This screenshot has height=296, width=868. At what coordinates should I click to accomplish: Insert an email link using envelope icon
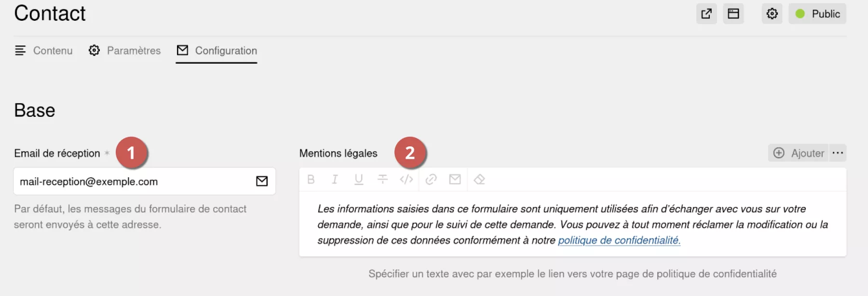click(x=455, y=180)
